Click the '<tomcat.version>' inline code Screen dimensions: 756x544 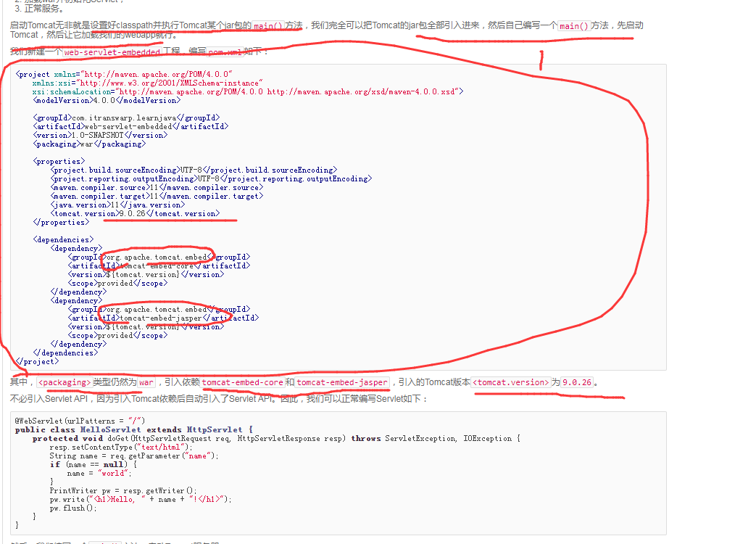point(510,382)
